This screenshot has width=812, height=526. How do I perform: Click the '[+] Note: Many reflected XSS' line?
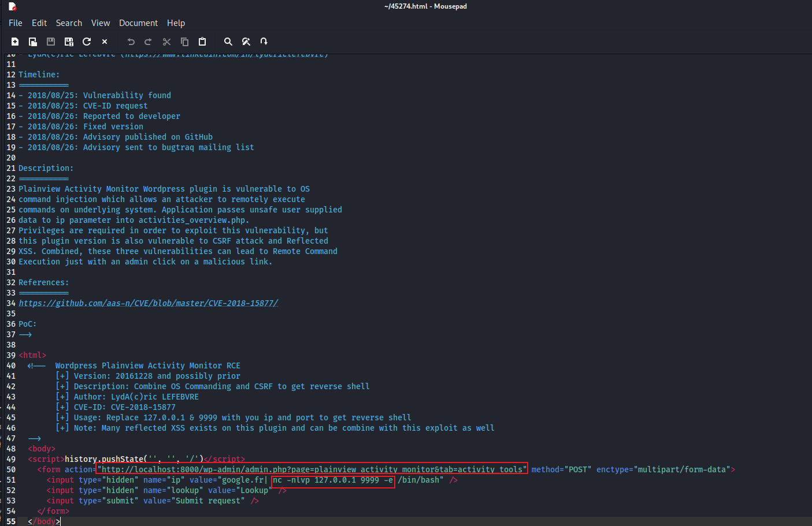275,428
